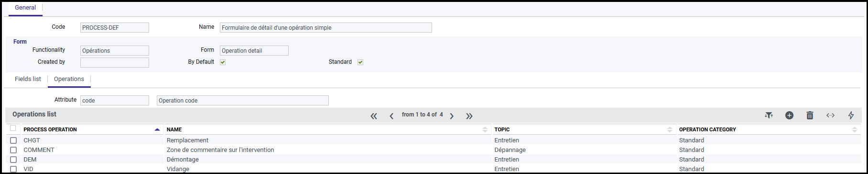Sort the Topic column using its arrows
This screenshot has width=868, height=174.
click(x=670, y=129)
